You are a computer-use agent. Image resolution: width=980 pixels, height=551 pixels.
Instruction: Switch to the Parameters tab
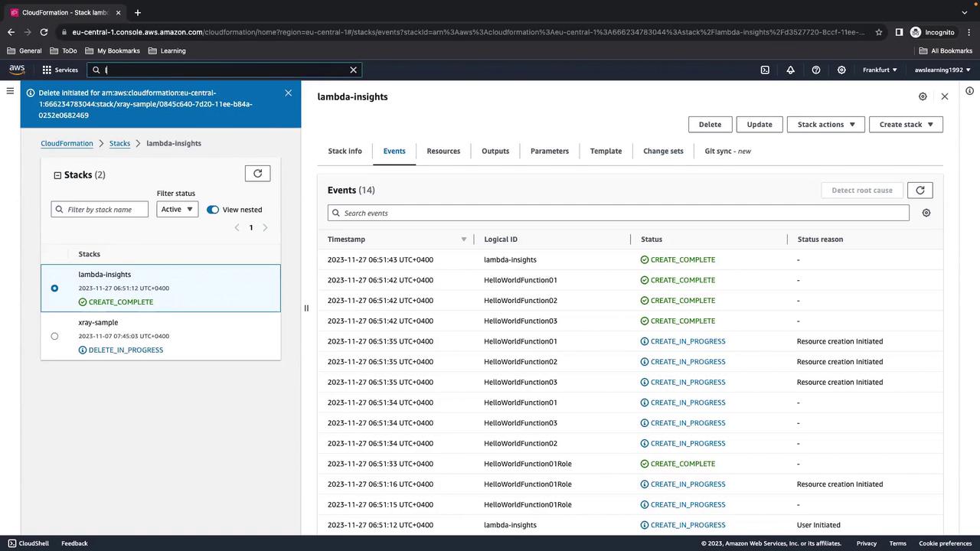coord(550,151)
